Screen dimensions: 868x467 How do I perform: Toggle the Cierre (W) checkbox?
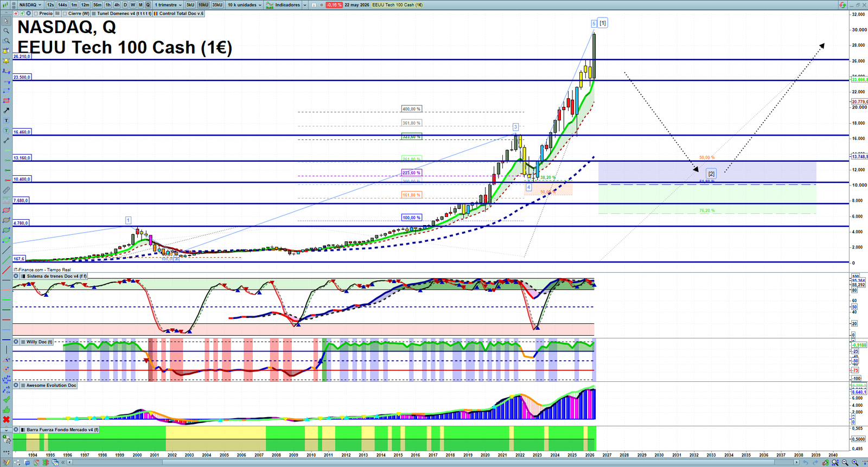(x=65, y=14)
